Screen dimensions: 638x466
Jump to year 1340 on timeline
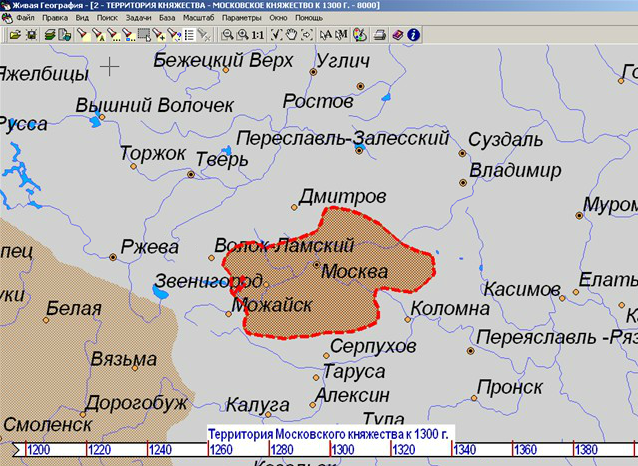(465, 451)
